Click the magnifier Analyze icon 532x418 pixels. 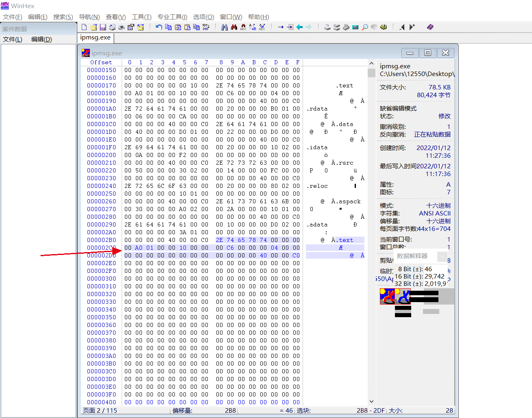click(364, 27)
